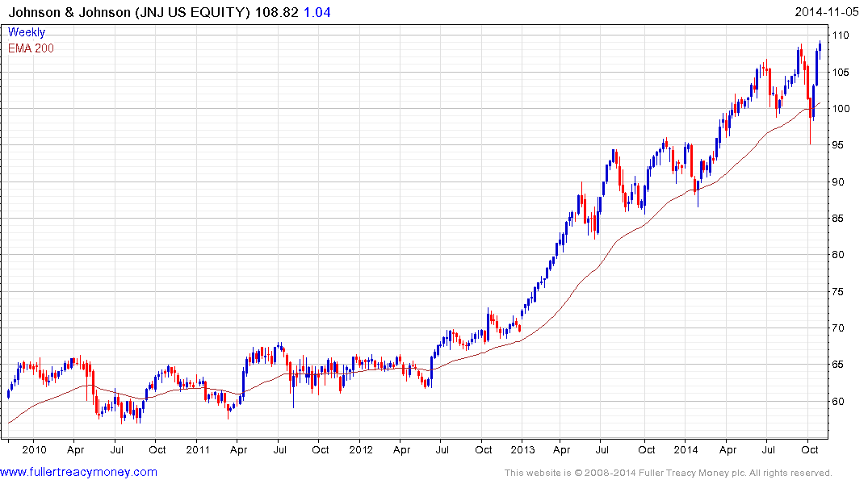Screen dimensions: 868x484
Task: Click the 'EMA 200' indicator label
Action: click(31, 48)
